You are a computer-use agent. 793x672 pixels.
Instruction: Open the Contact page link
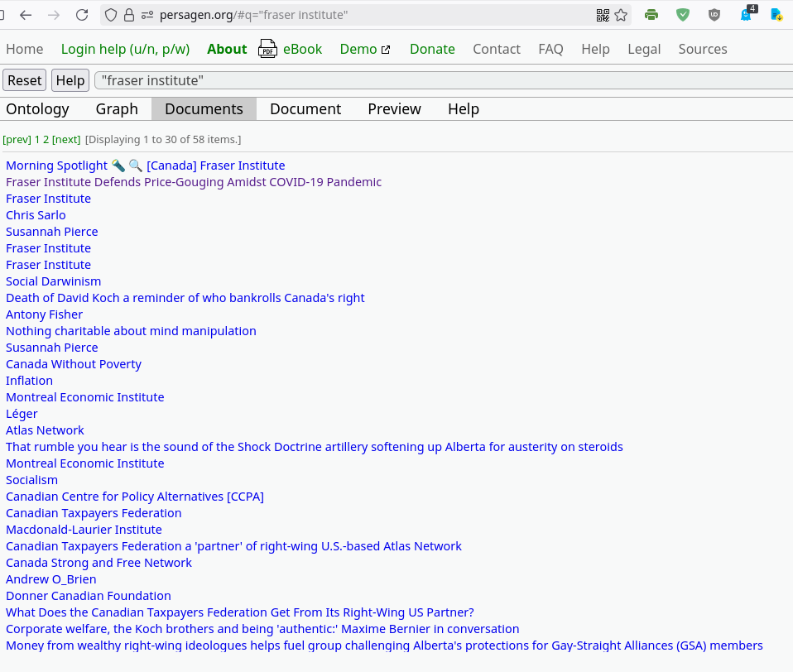[497, 49]
